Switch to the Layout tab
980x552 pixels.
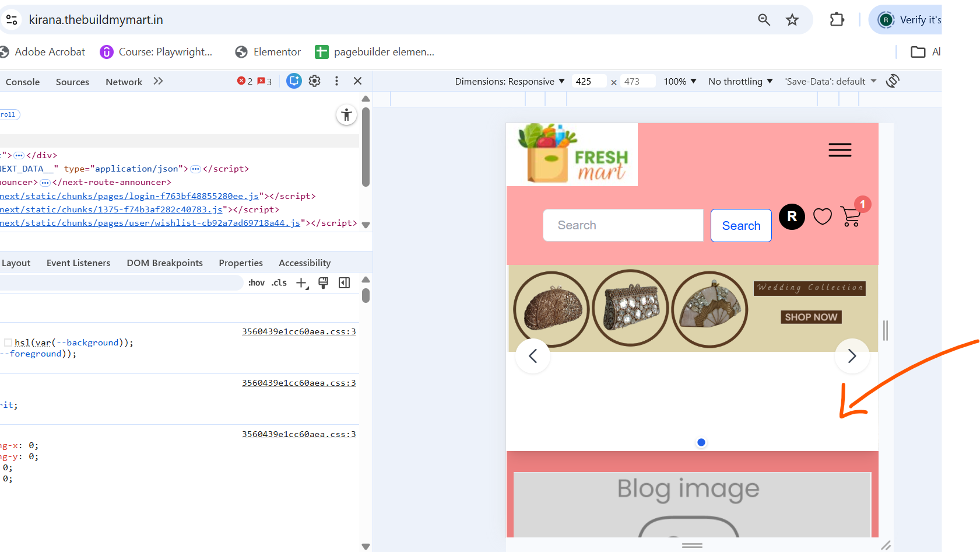(16, 263)
